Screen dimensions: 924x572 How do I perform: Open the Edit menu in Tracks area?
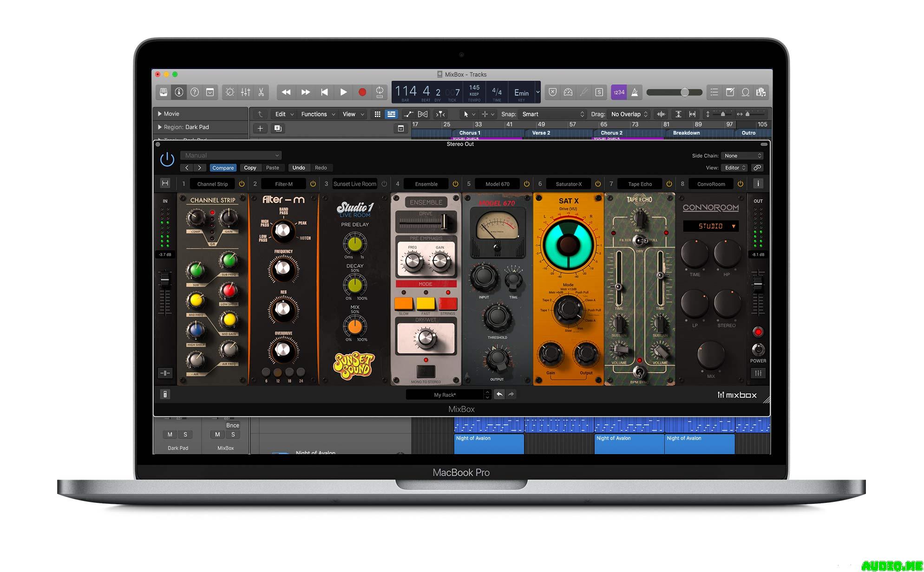[284, 114]
